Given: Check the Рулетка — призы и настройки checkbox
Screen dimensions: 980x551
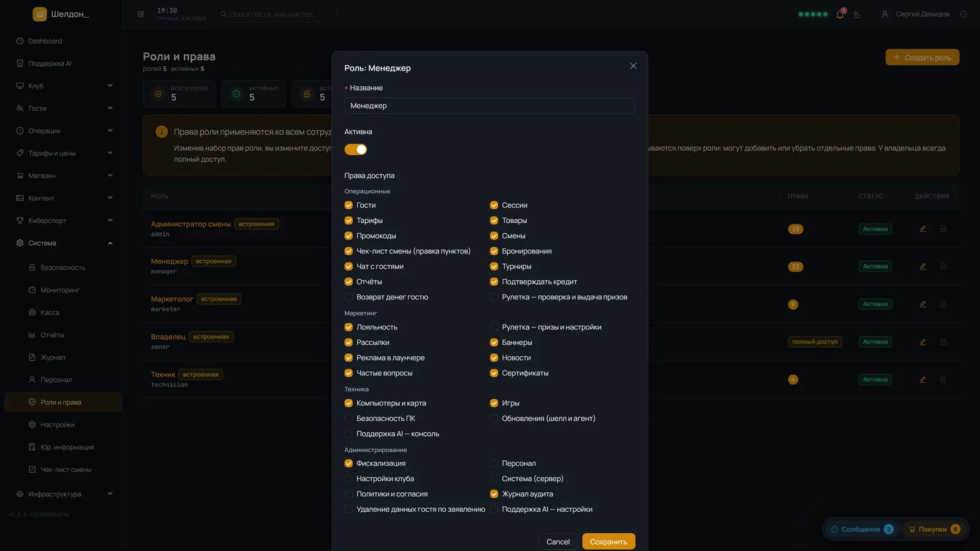Looking at the screenshot, I should pyautogui.click(x=494, y=328).
